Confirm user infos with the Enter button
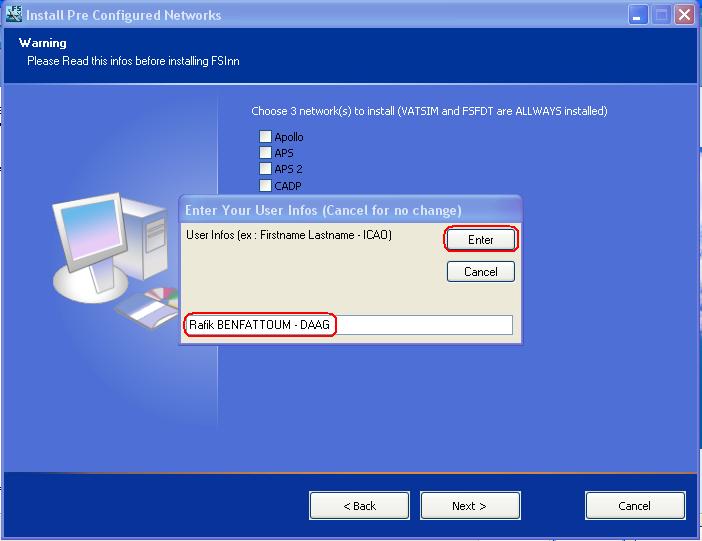 click(x=481, y=240)
